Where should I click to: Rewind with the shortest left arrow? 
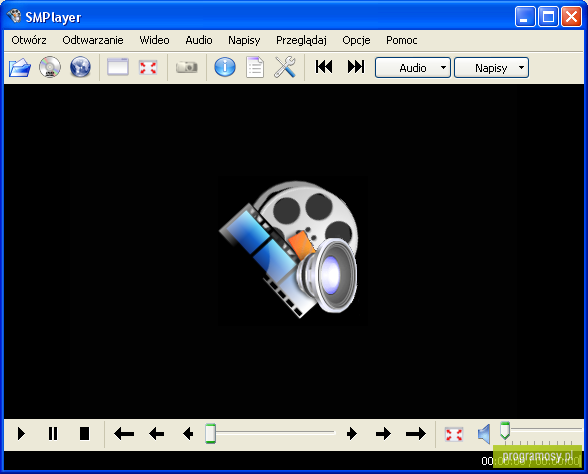pos(188,434)
